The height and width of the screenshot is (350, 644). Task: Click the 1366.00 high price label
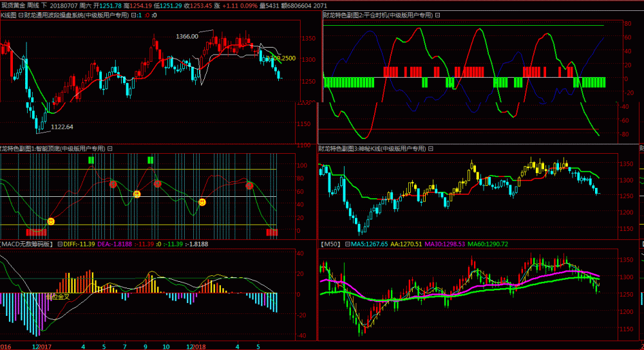[187, 37]
